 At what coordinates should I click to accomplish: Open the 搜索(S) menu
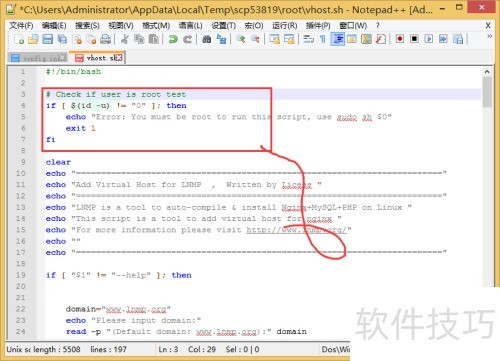[x=87, y=25]
